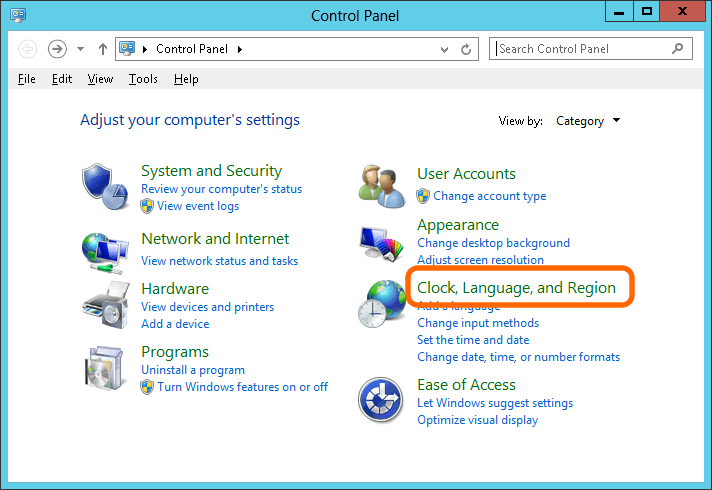
Task: Open the System and Security shield icon
Action: pos(105,187)
